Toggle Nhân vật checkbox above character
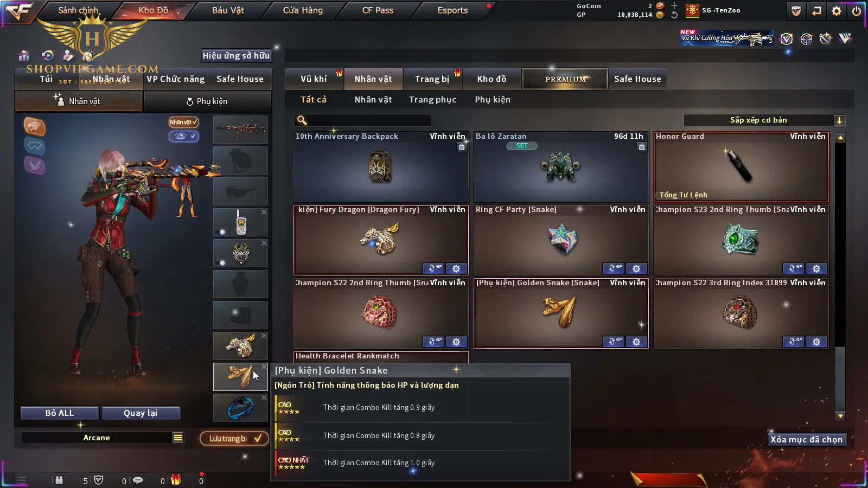This screenshot has height=488, width=868. [x=183, y=122]
